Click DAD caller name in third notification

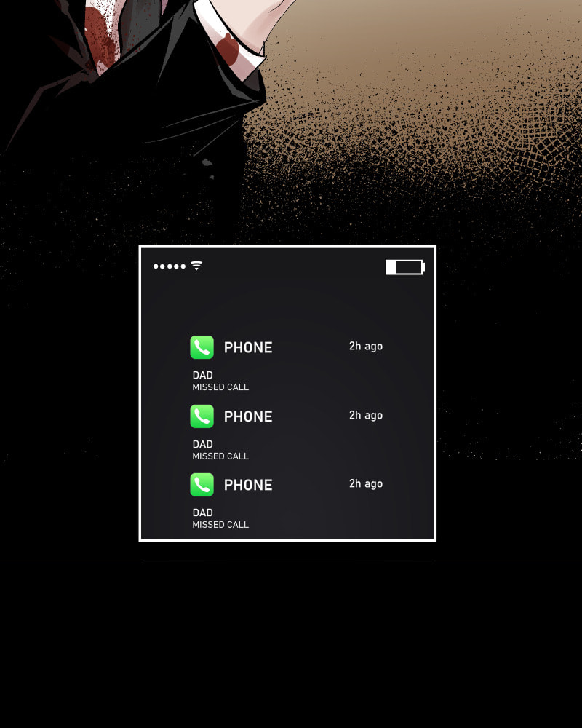(202, 513)
